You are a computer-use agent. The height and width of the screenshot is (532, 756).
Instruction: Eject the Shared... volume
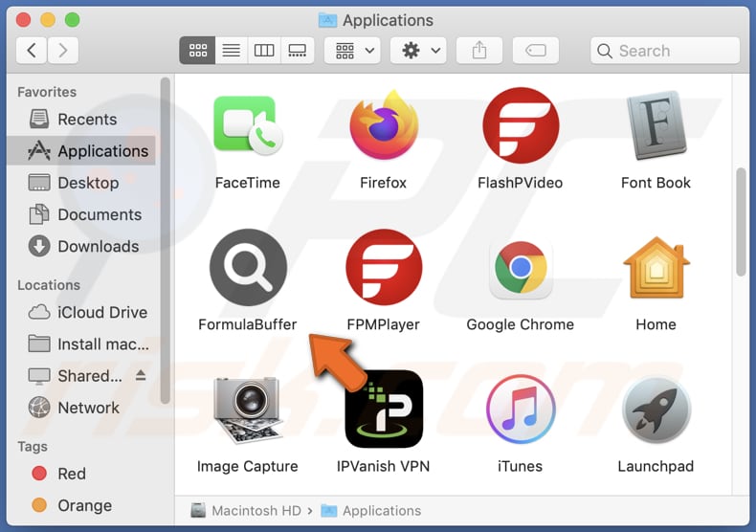(141, 375)
